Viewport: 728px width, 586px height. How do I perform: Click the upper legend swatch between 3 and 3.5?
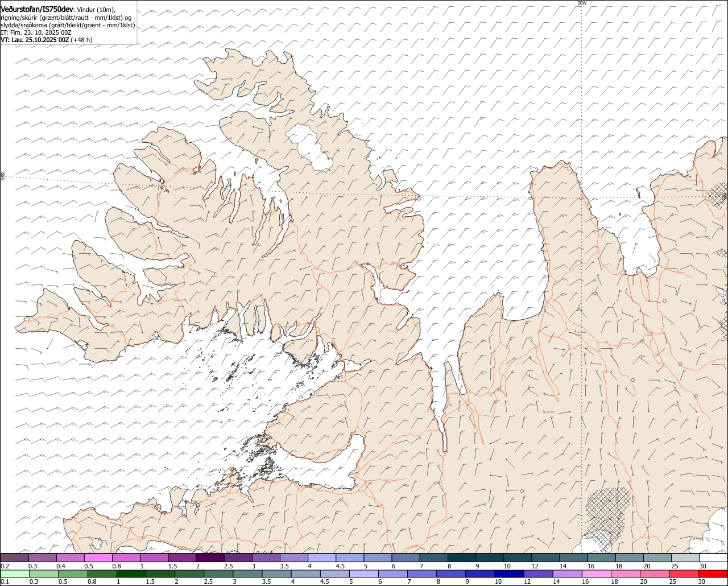[x=266, y=558]
